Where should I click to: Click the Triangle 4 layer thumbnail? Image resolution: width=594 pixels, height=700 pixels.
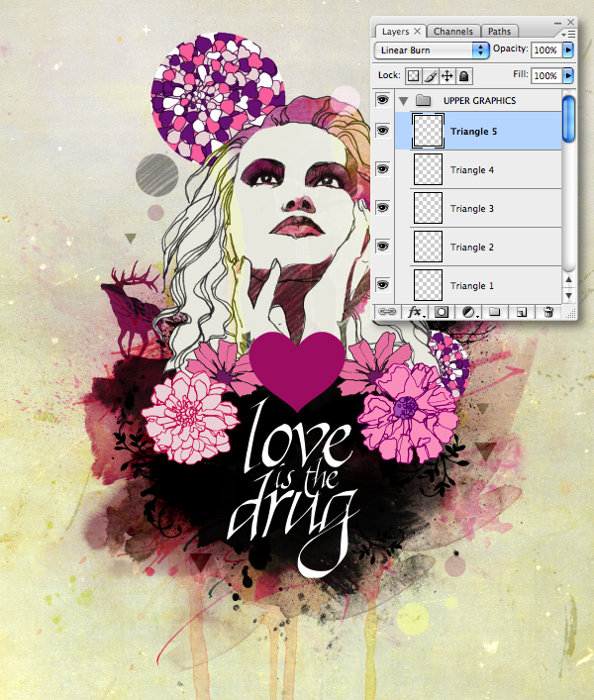pos(428,169)
